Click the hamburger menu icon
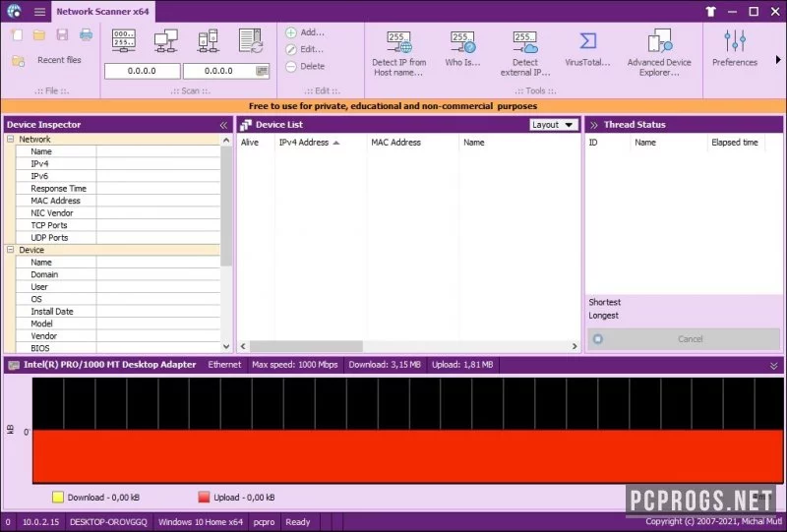Viewport: 787px width, 532px height. pos(39,12)
